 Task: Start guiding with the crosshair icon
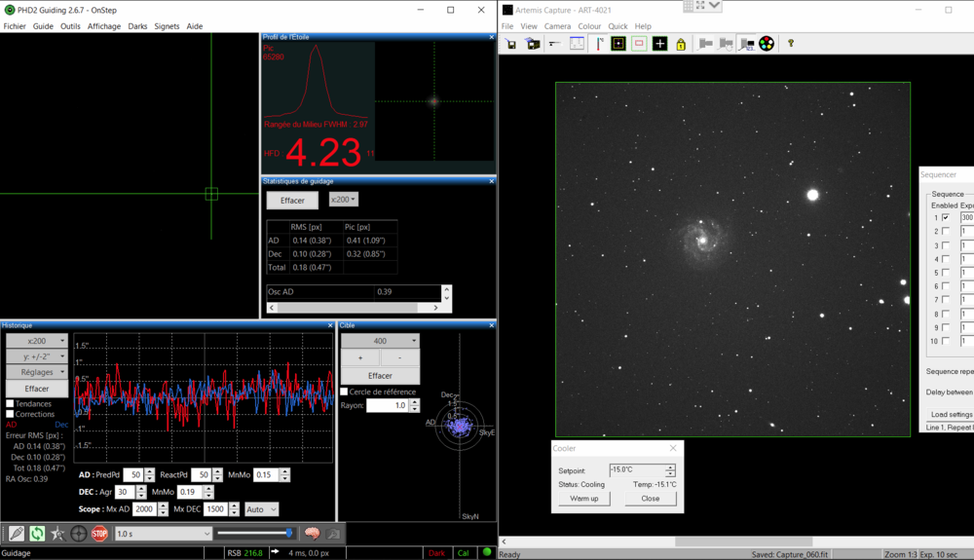[x=79, y=534]
